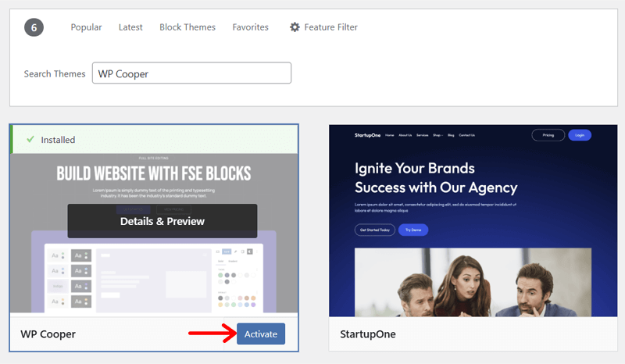This screenshot has height=364, width=625.
Task: Click the red arrow pointing at Activate
Action: pyautogui.click(x=211, y=334)
